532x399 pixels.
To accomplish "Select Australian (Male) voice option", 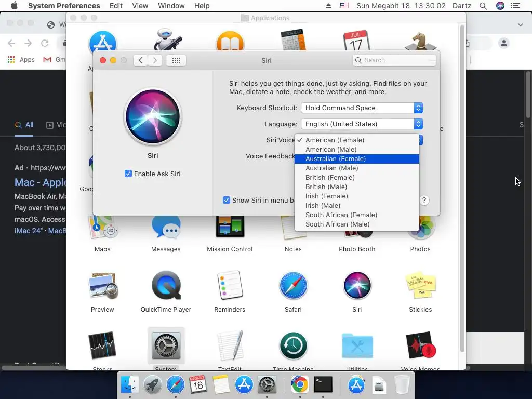I will (356, 168).
